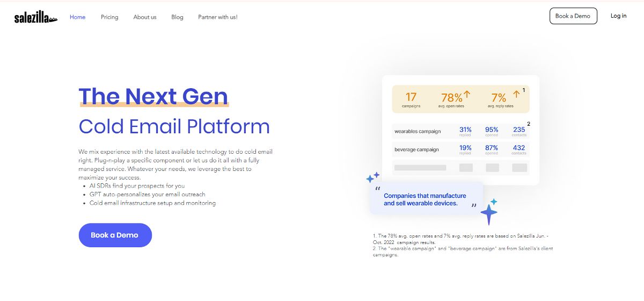This screenshot has height=301, width=644.
Task: Click the Salezilla logo
Action: tap(35, 18)
